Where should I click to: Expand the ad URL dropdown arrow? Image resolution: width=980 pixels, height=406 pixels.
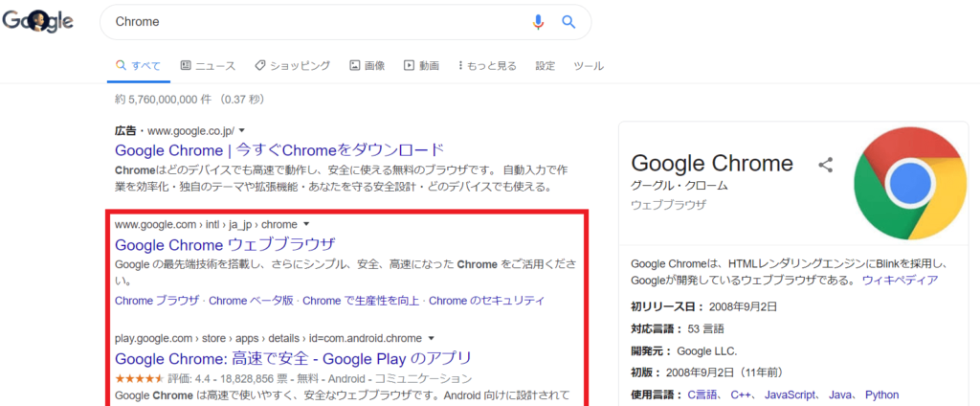[242, 130]
